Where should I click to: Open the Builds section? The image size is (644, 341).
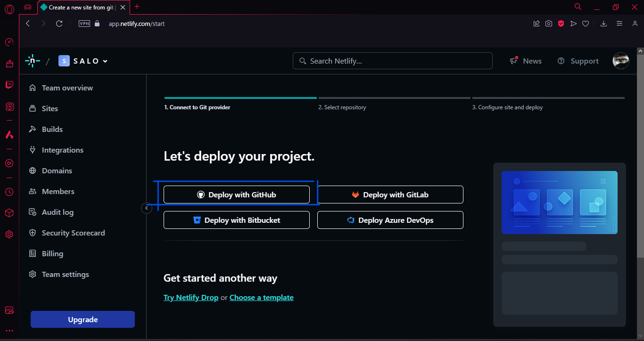click(46, 130)
